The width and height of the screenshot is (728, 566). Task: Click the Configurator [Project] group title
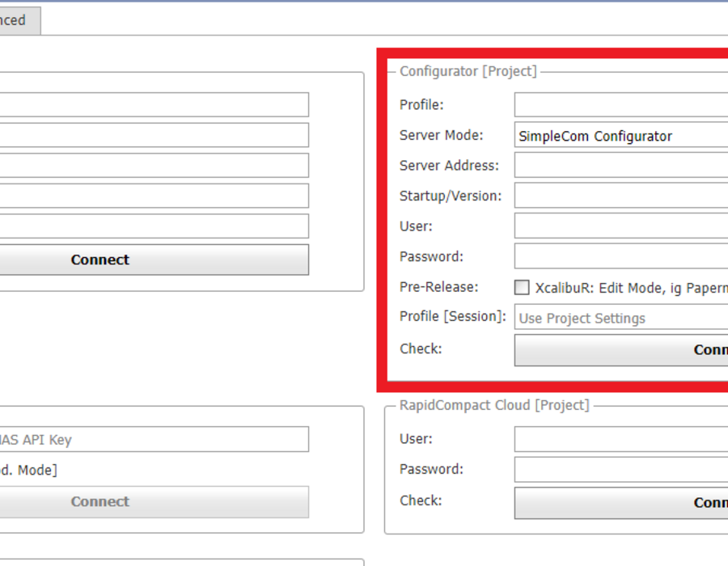(468, 71)
